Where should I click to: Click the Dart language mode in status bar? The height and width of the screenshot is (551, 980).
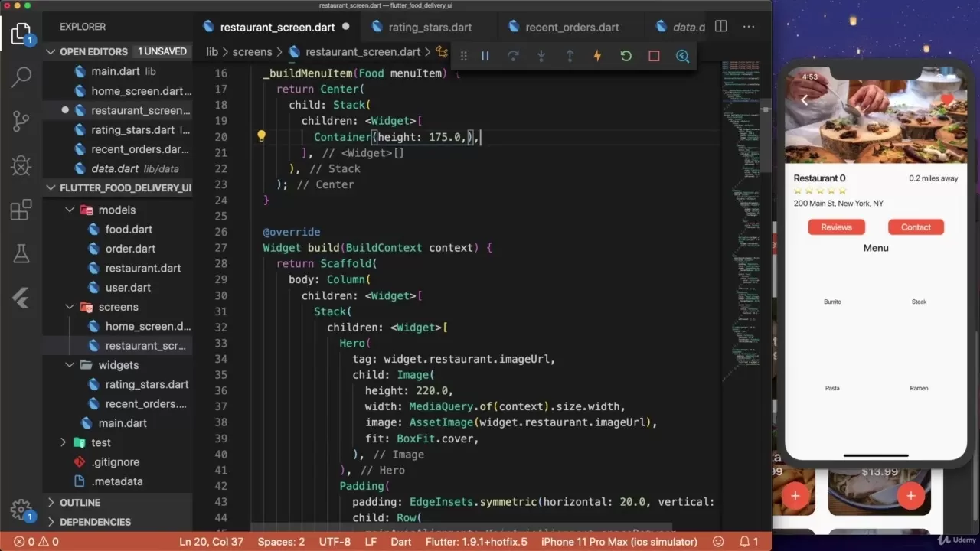pyautogui.click(x=401, y=541)
